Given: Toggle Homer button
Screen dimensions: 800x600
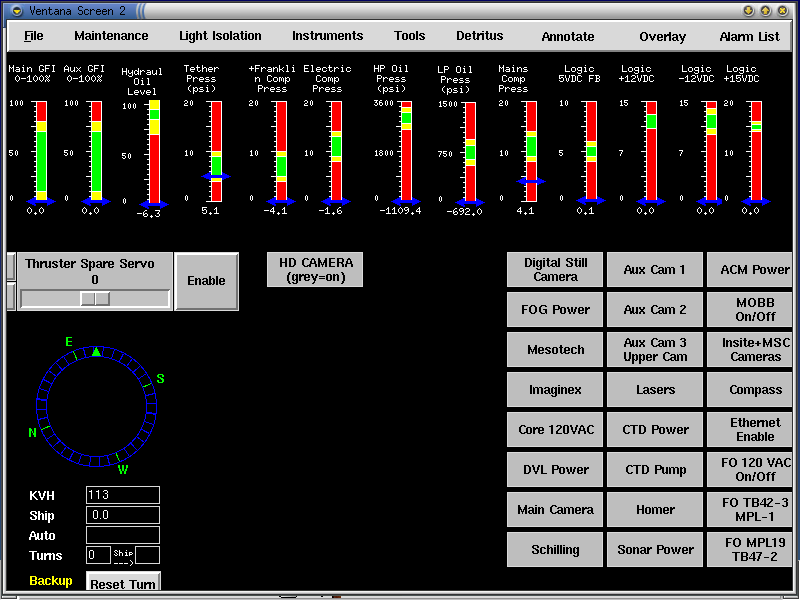Looking at the screenshot, I should (655, 509).
